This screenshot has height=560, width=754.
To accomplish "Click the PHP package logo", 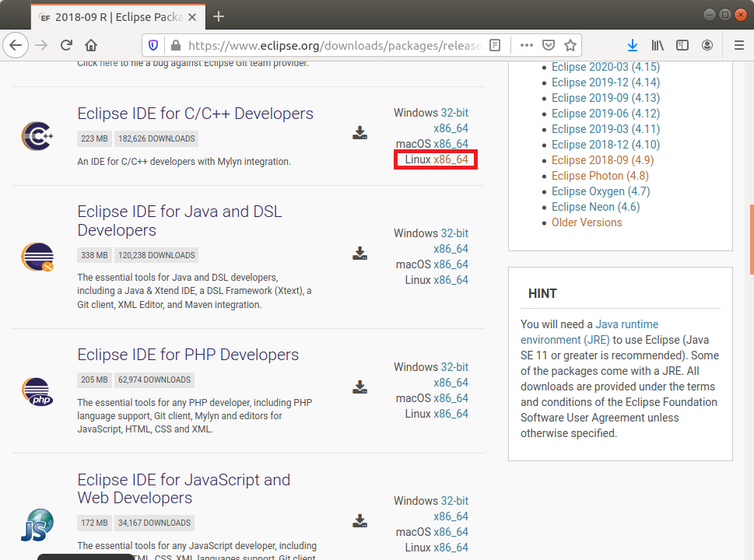I will 37,391.
